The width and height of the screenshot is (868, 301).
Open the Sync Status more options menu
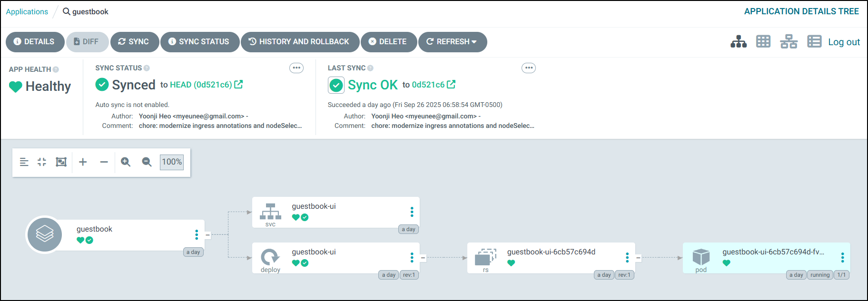pyautogui.click(x=296, y=68)
